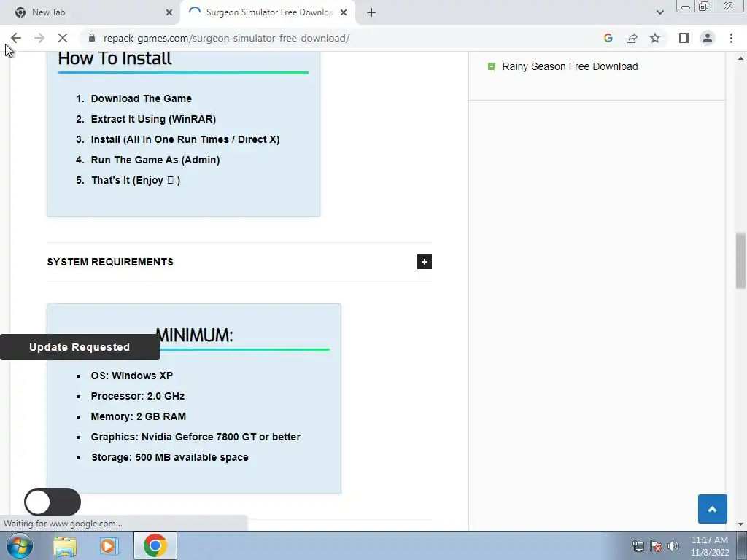Click the MINIMUM: heading
This screenshot has width=747, height=560.
click(194, 335)
